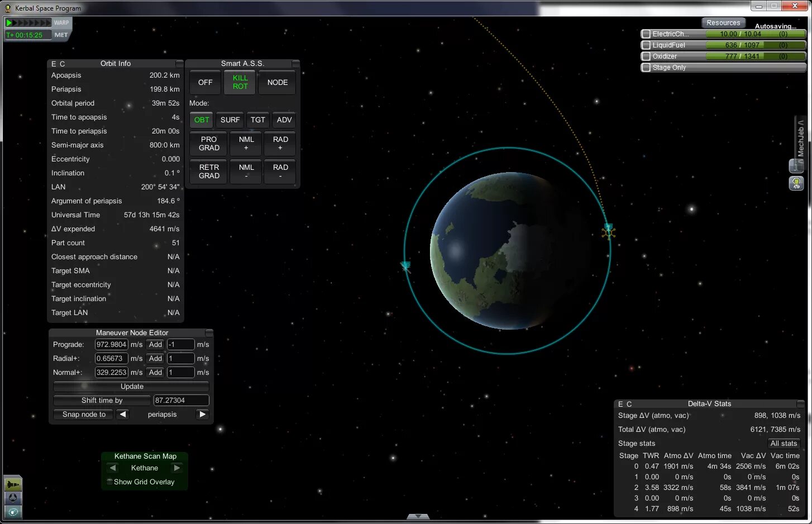Click the Radial+ 0.65673 value field

(111, 358)
